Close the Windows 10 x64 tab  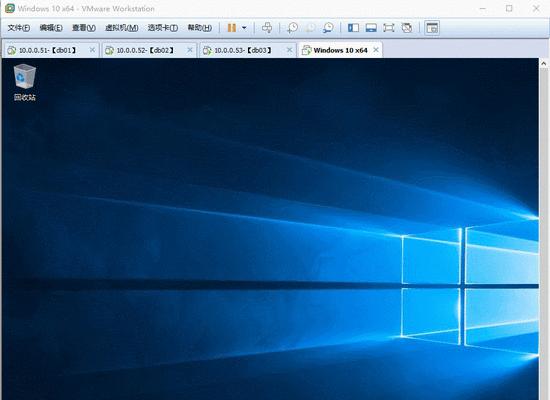click(376, 50)
